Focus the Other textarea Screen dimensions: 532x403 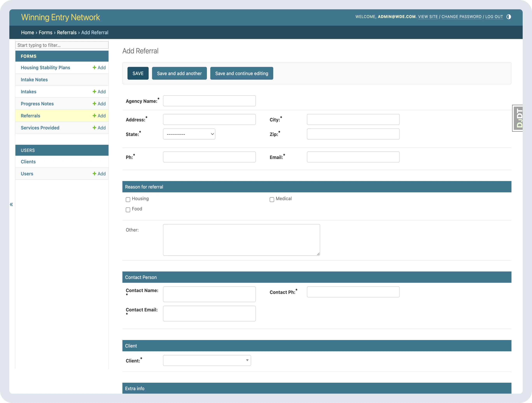[241, 240]
